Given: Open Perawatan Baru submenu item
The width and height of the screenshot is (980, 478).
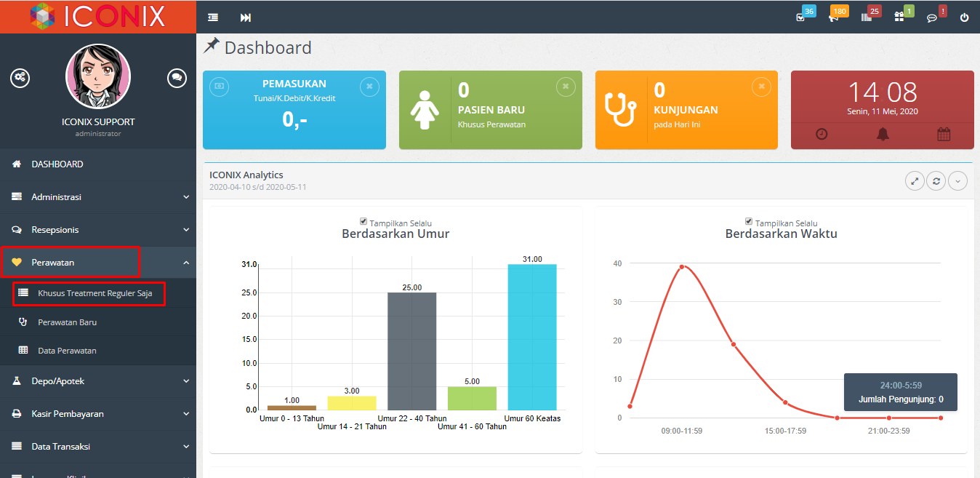Looking at the screenshot, I should coord(67,322).
